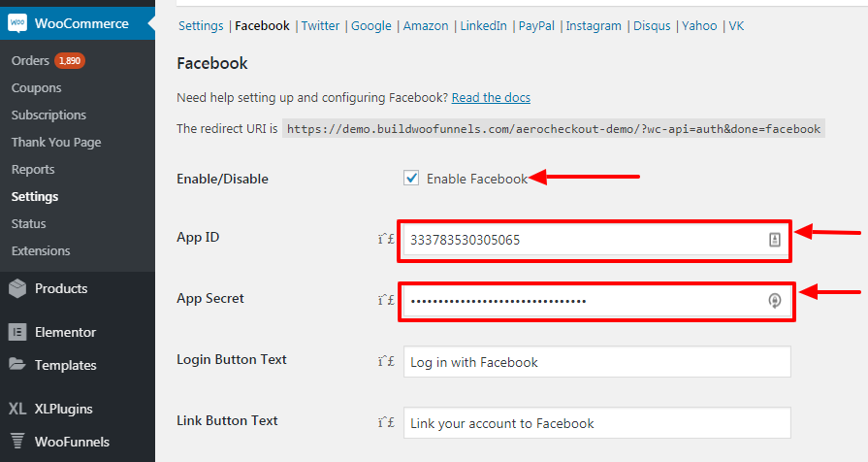
Task: Toggle the Enable Facebook checkbox
Action: point(411,178)
